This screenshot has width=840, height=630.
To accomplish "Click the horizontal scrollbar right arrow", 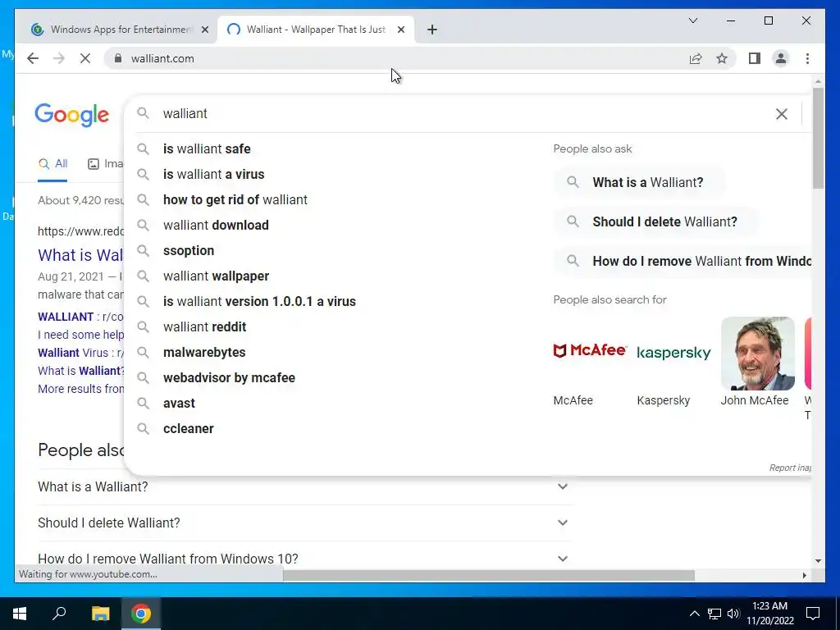I will click(x=804, y=575).
